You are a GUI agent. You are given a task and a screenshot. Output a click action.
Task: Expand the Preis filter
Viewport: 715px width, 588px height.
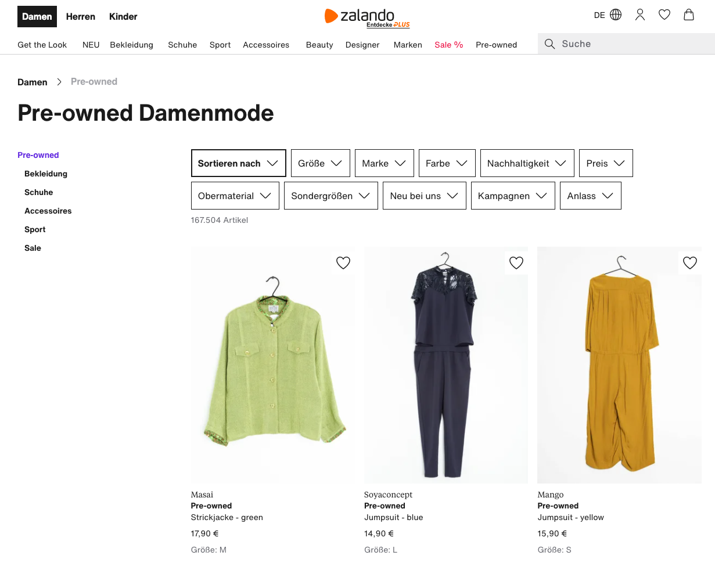[x=606, y=163]
